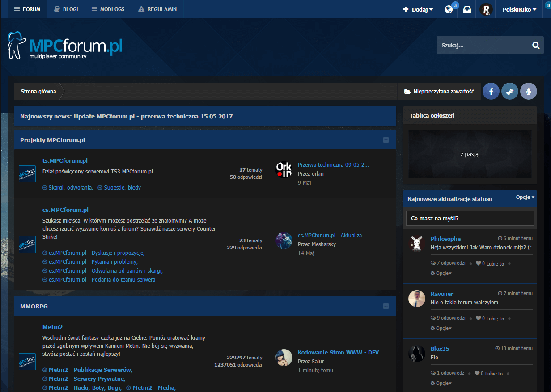Open Philosophe's profile name link
Image resolution: width=551 pixels, height=392 pixels.
[445, 239]
